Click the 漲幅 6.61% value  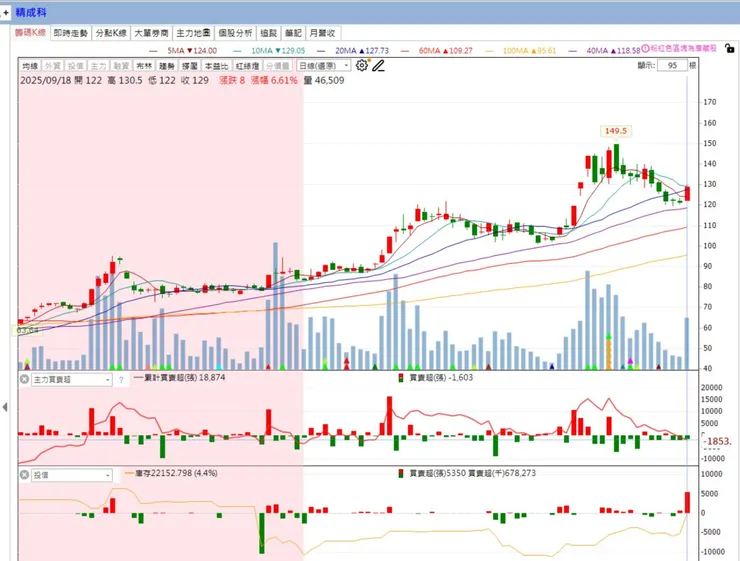click(x=274, y=80)
